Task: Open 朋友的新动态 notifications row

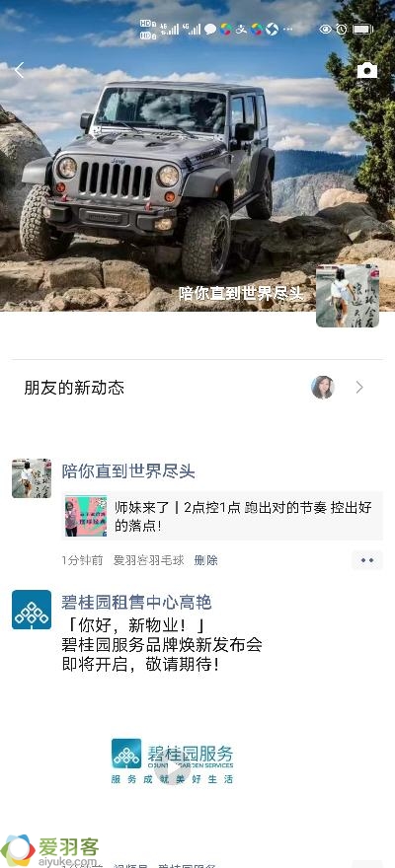Action: [197, 388]
